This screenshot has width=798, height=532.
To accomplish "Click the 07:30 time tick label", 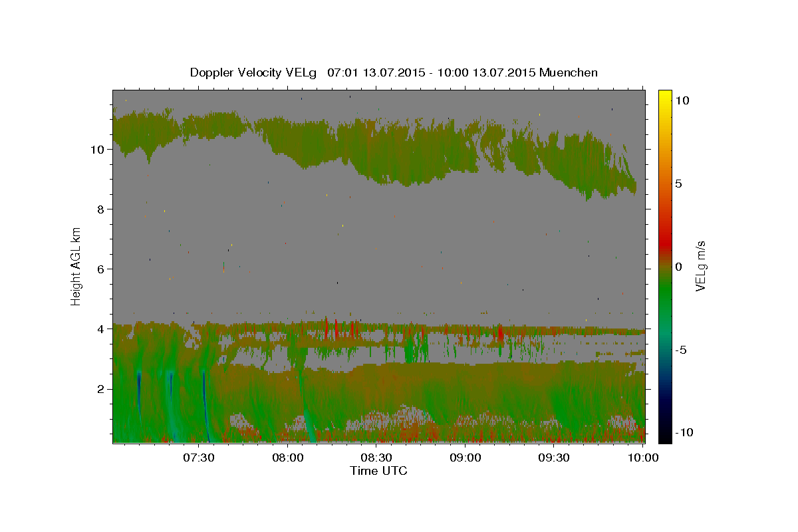I will tap(198, 458).
